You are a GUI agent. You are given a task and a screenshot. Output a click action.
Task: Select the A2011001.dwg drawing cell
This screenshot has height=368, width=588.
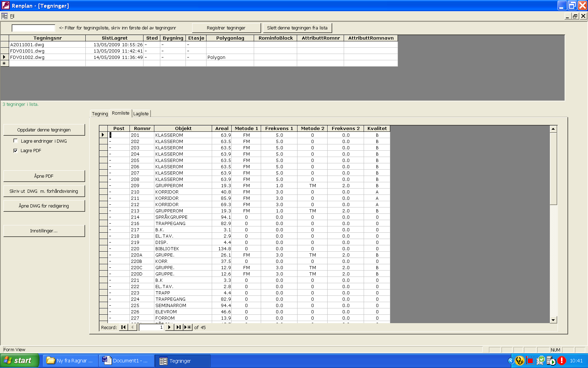tap(47, 45)
